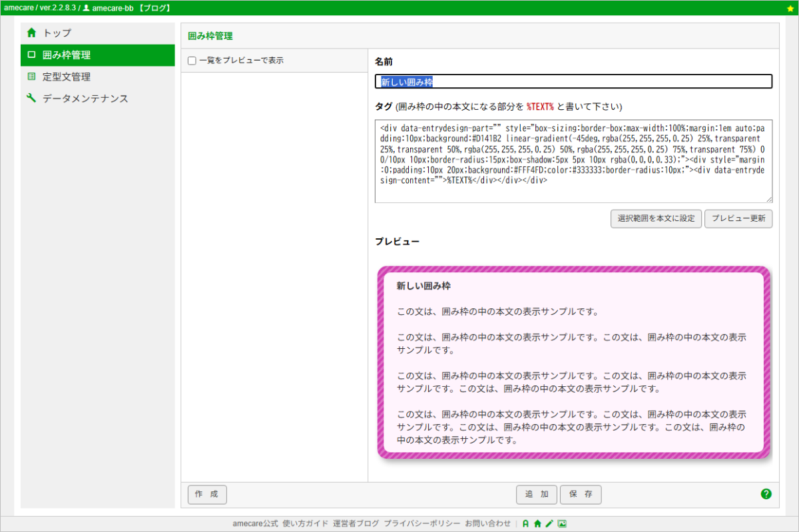Click the green pencil icon in footer
Image resolution: width=799 pixels, height=532 pixels.
click(549, 524)
